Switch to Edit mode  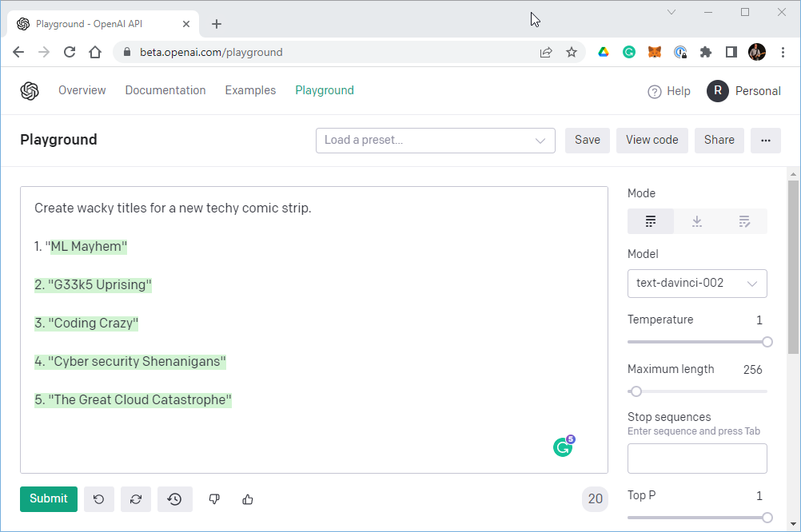pyautogui.click(x=743, y=221)
